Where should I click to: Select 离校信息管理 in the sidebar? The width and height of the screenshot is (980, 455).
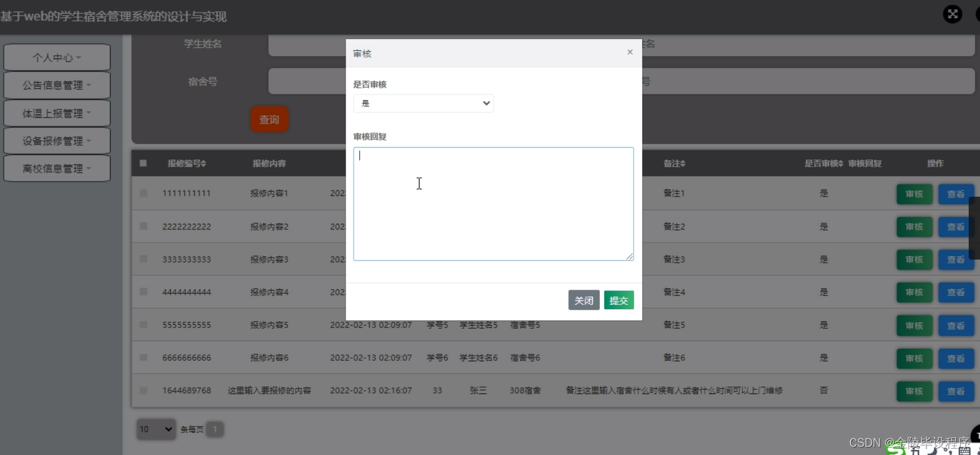click(57, 168)
